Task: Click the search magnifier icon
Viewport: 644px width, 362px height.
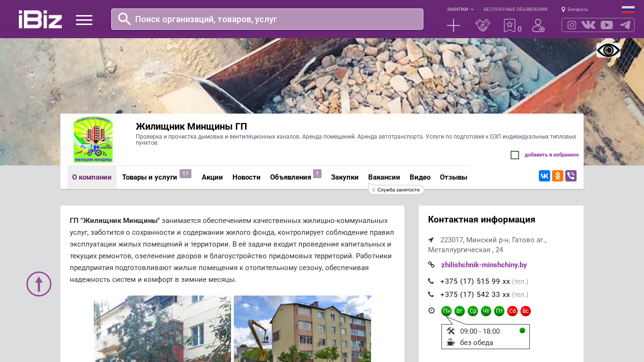Action: pyautogui.click(x=124, y=19)
